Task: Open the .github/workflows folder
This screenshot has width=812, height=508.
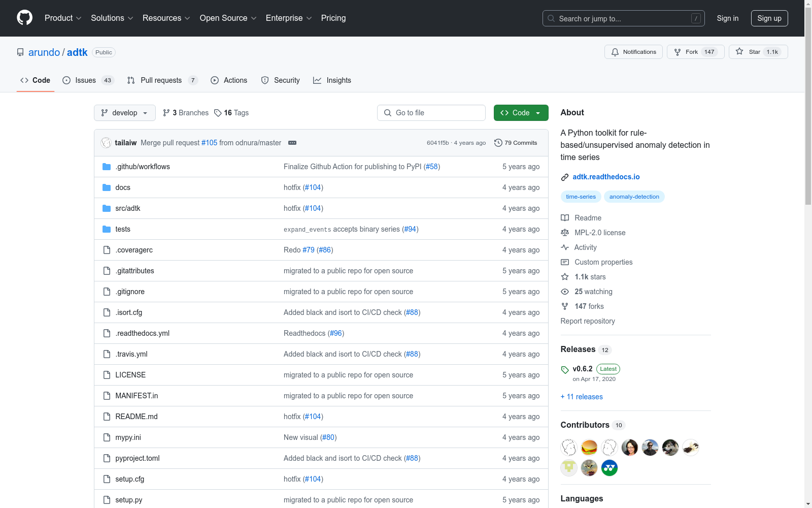Action: click(x=143, y=167)
